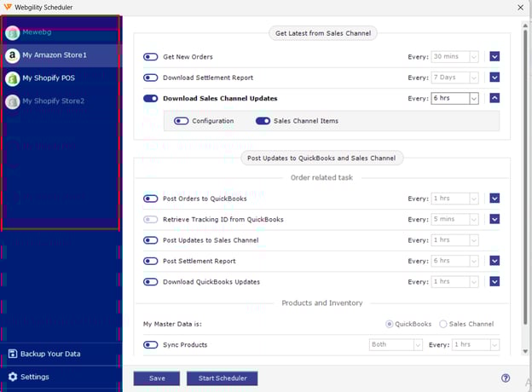Toggle Download QuickBooks Updates switch
This screenshot has width=532, height=392.
click(150, 282)
